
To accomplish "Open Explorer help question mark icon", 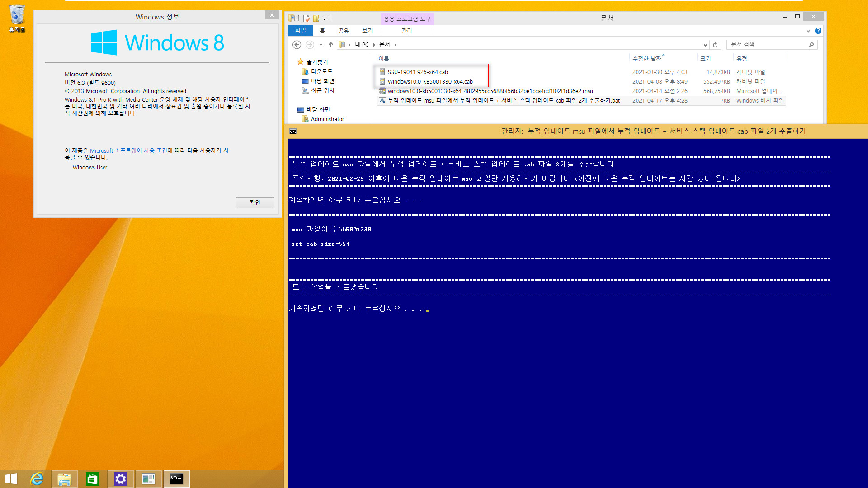I will click(818, 31).
